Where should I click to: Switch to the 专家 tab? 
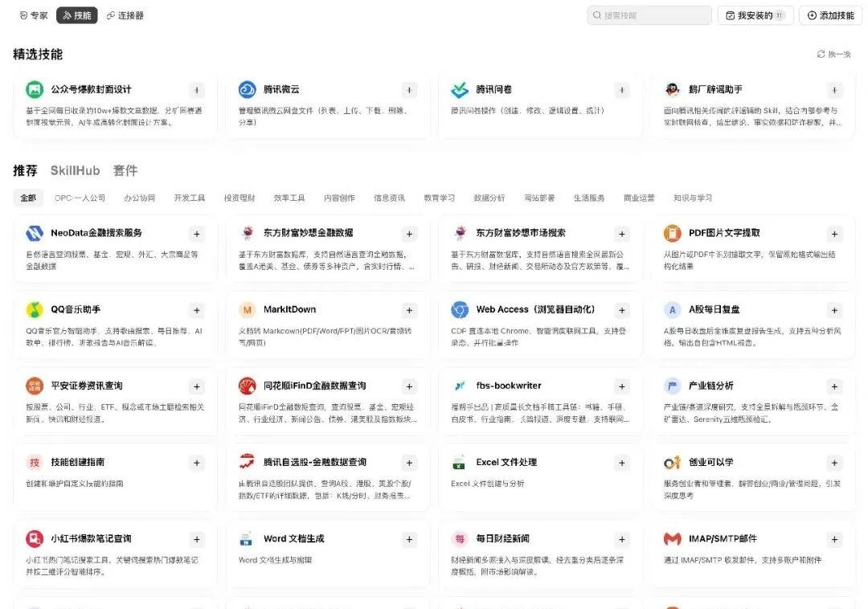(34, 15)
